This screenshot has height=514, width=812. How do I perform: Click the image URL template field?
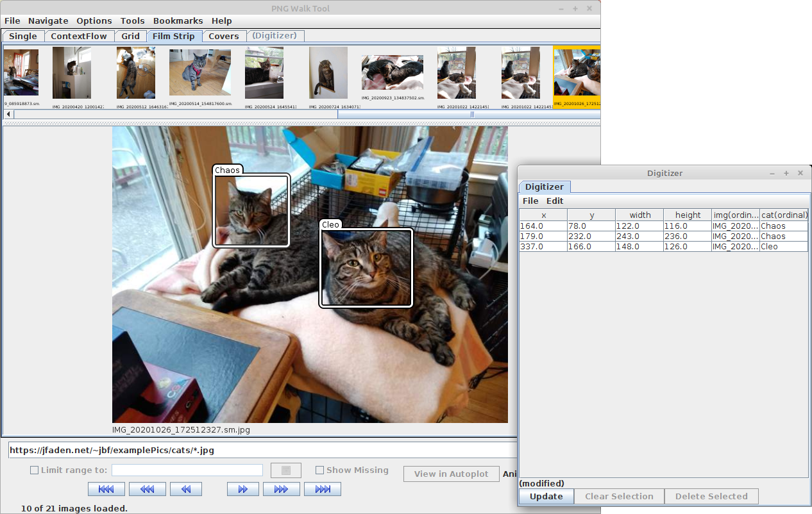(x=262, y=450)
